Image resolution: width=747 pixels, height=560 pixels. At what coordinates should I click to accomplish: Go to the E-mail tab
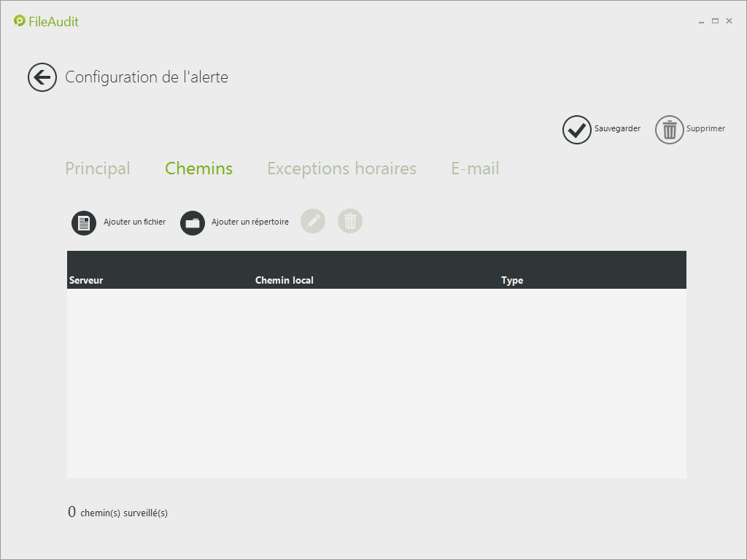click(x=475, y=168)
